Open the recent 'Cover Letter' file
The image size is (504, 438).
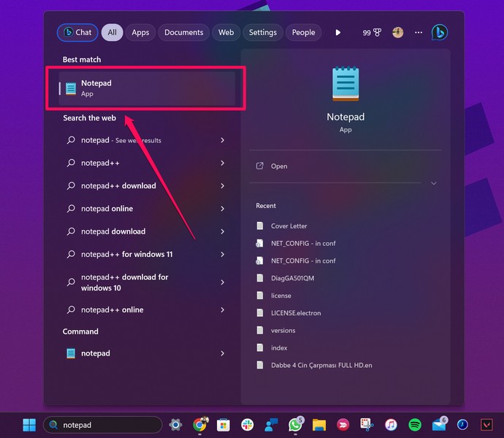point(289,226)
